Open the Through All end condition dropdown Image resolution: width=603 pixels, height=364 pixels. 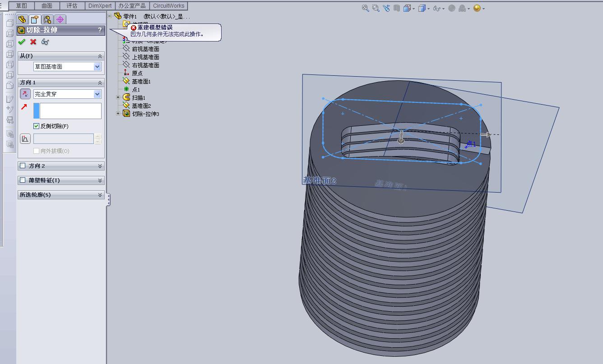[x=97, y=94]
